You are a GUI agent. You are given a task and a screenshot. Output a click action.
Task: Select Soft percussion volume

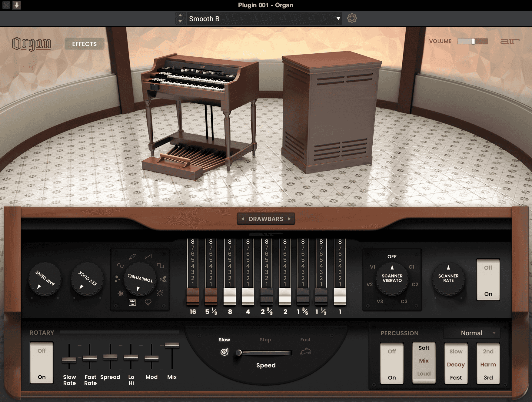click(x=424, y=348)
